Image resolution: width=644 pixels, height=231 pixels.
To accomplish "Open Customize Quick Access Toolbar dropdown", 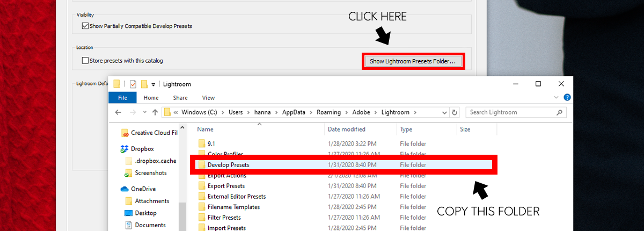I will [x=153, y=84].
